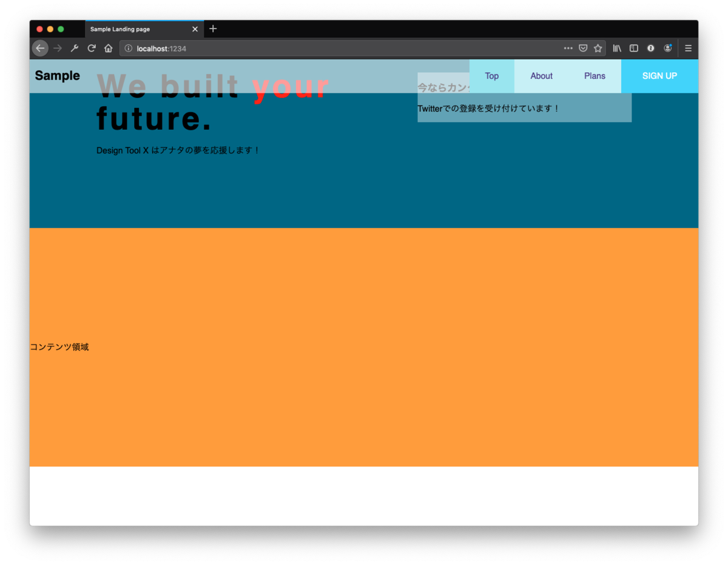The width and height of the screenshot is (728, 565).
Task: Open the Firefox account avatar icon
Action: [668, 48]
